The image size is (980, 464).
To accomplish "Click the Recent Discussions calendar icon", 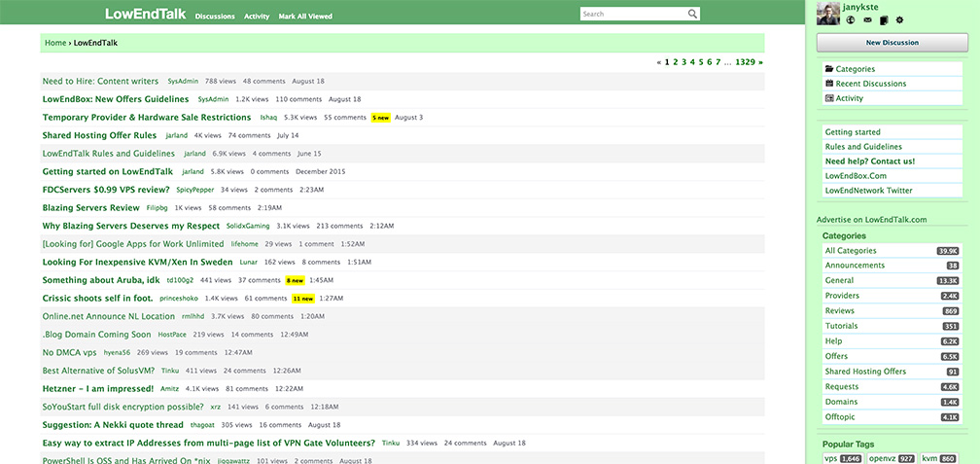I will coord(829,84).
